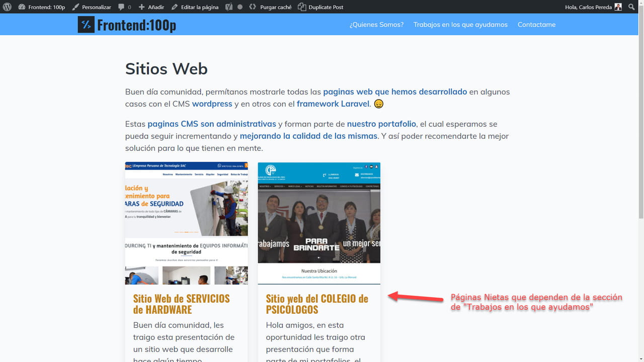This screenshot has width=644, height=362.
Task: Follow the framework Laravel link
Action: pyautogui.click(x=334, y=104)
